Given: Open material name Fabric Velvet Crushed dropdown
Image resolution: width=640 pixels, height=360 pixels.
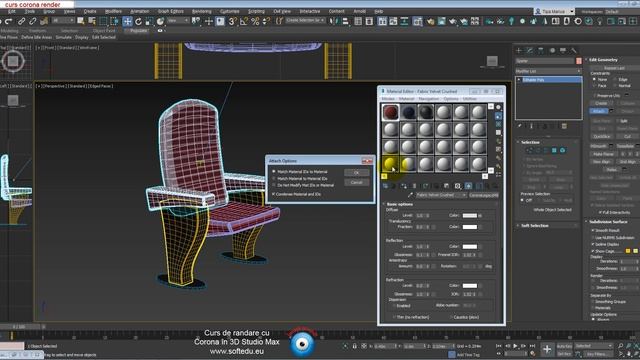Looking at the screenshot, I should (441, 195).
